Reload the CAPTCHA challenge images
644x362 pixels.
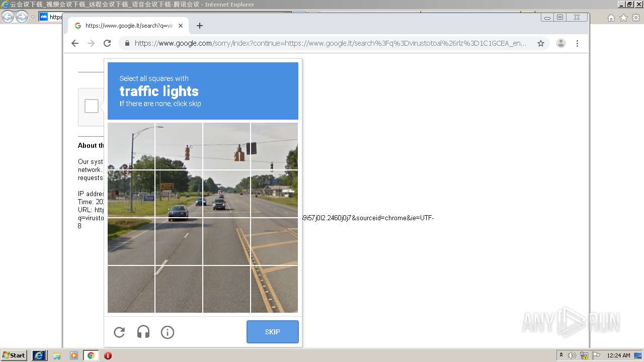click(x=119, y=332)
